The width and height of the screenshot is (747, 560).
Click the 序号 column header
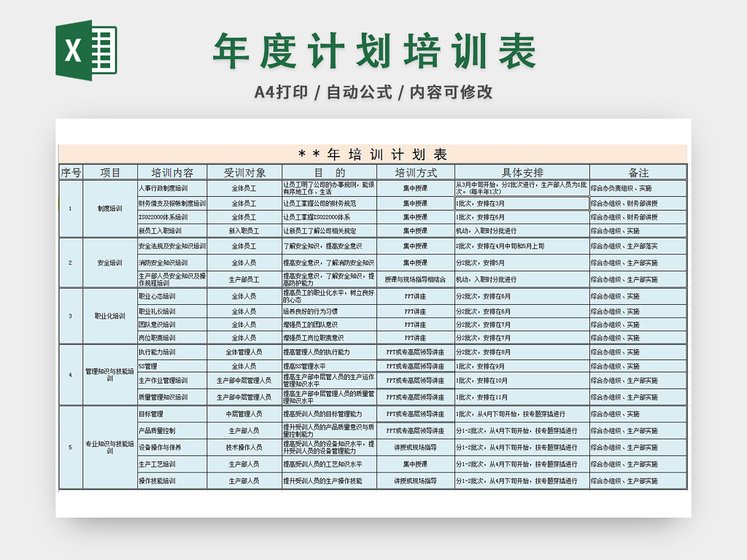pyautogui.click(x=71, y=172)
